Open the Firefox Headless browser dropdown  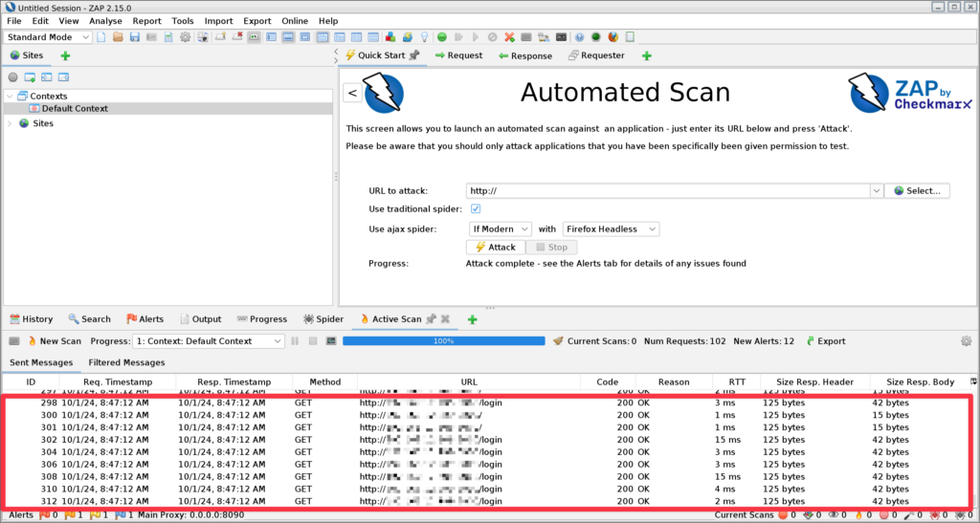point(611,229)
